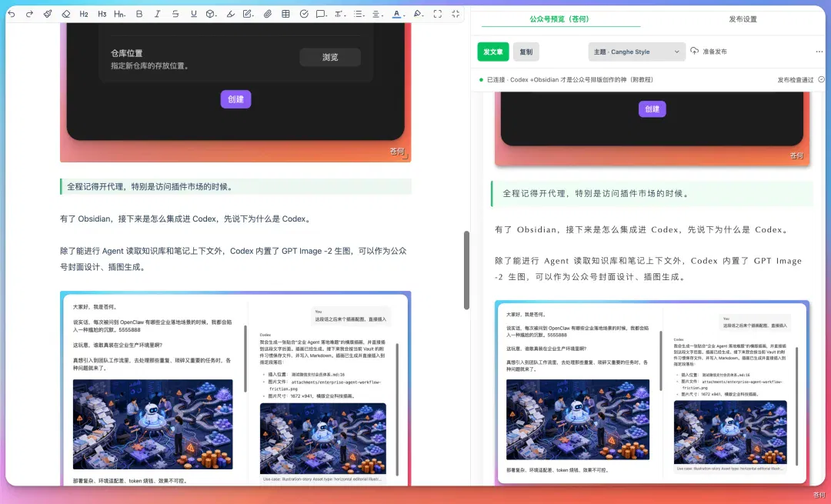The width and height of the screenshot is (831, 504).
Task: Toggle strikethrough formatting
Action: point(175,14)
